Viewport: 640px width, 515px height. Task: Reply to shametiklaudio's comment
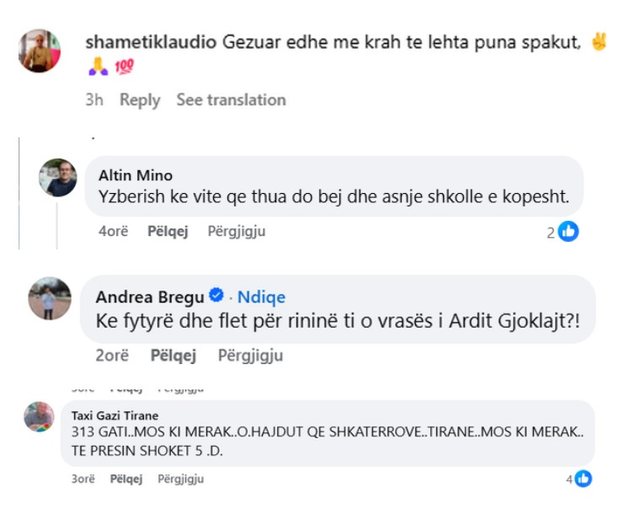click(x=140, y=100)
